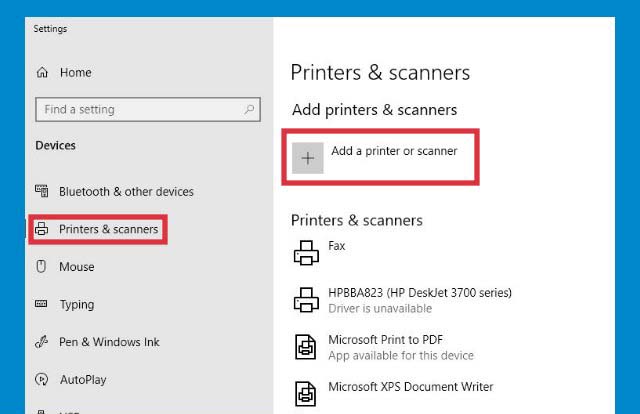Click the Microsoft Print to PDF icon
Screen dimensions: 640x414
pyautogui.click(x=306, y=347)
